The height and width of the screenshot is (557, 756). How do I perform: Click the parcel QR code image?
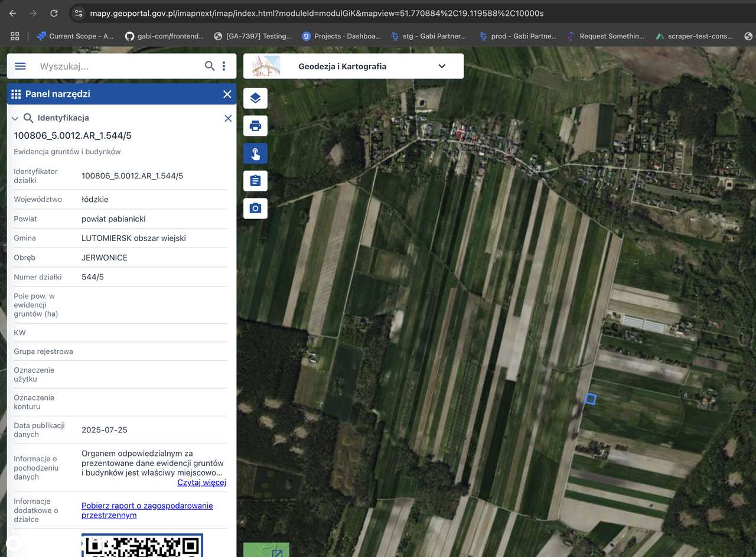point(142,545)
